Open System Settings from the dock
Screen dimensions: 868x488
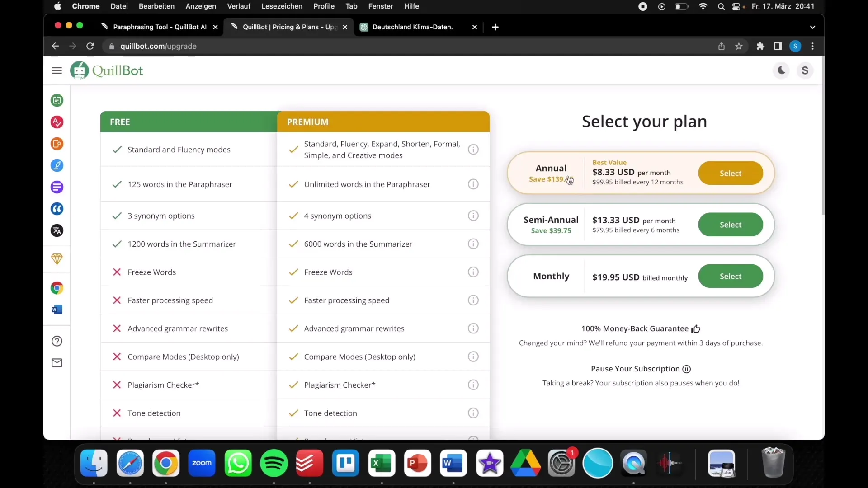(561, 463)
